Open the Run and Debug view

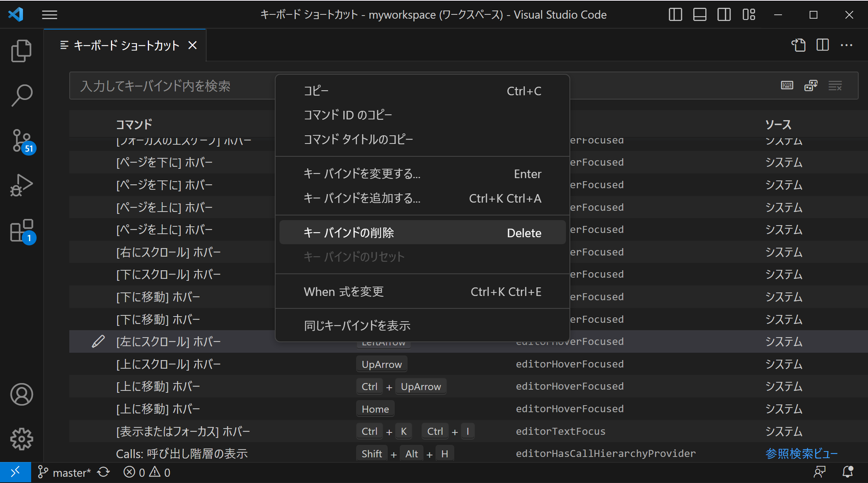pos(21,185)
